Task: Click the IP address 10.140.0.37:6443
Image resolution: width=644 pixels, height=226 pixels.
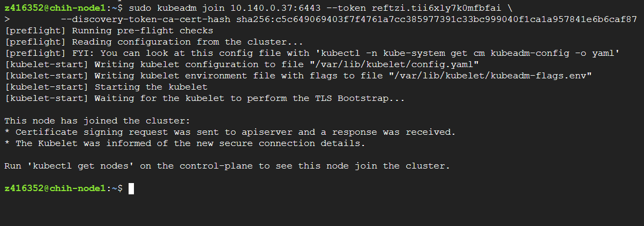Action: coord(276,9)
